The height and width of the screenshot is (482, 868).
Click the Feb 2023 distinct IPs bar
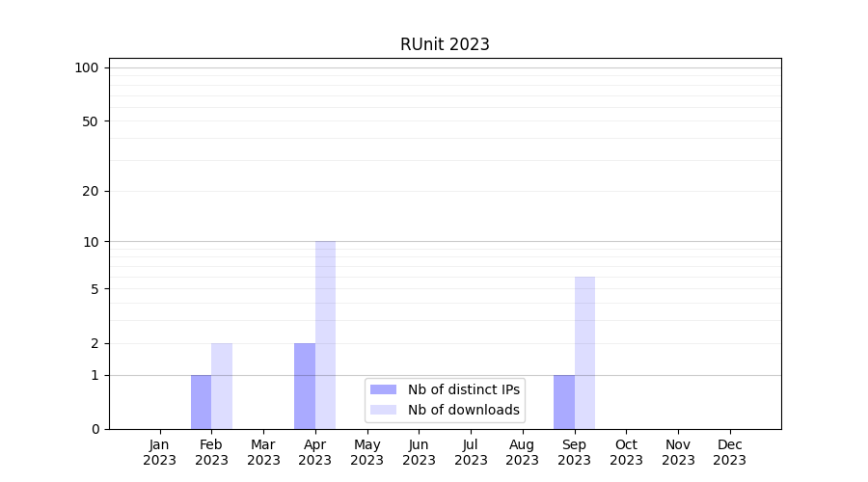point(201,402)
